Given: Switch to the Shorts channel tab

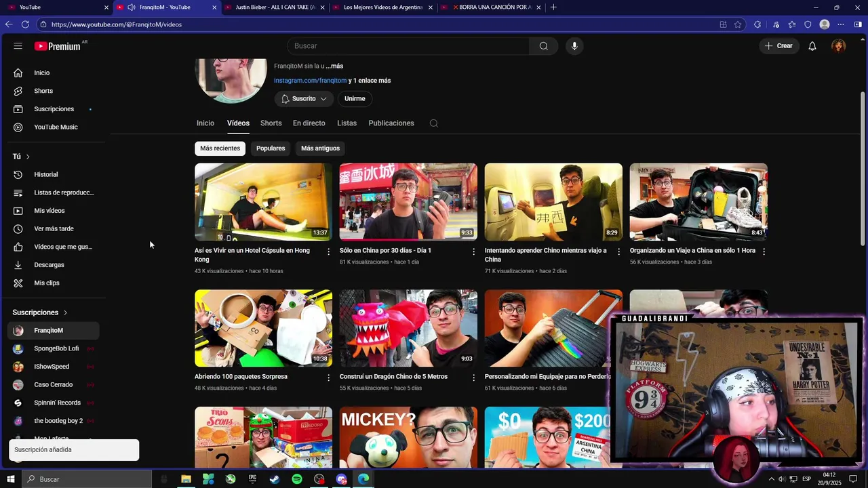Looking at the screenshot, I should (271, 123).
